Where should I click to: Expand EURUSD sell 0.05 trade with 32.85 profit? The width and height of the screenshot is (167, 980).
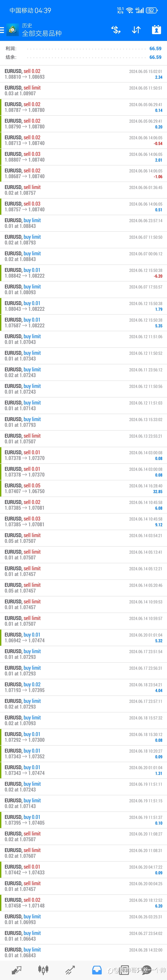(83, 488)
